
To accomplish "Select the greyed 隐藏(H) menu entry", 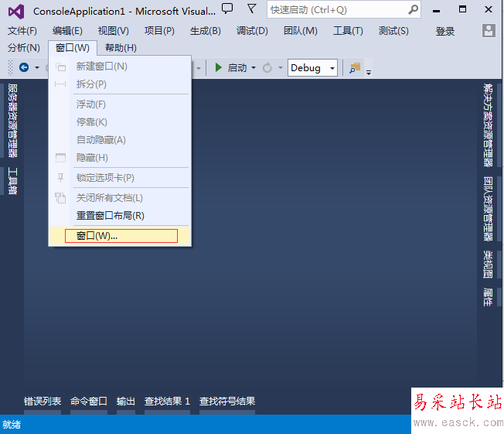I will 120,158.
